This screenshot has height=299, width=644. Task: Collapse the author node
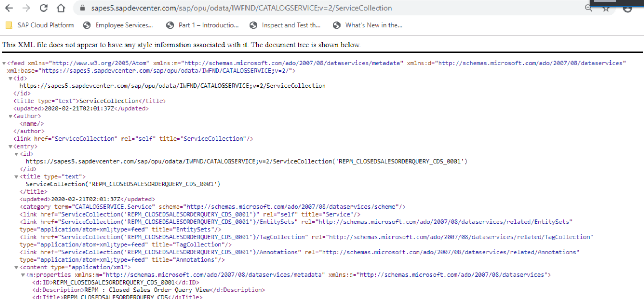click(x=10, y=116)
